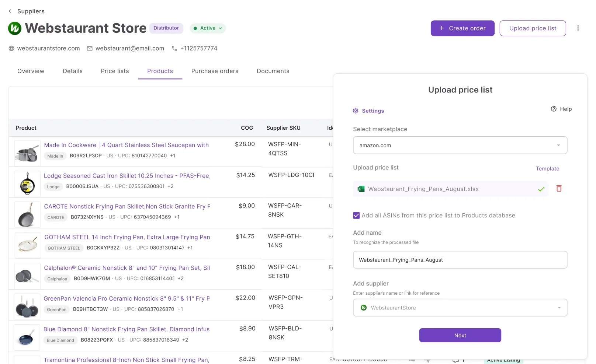The width and height of the screenshot is (596, 364).
Task: Click the envelope icon beside the email
Action: coord(90,48)
